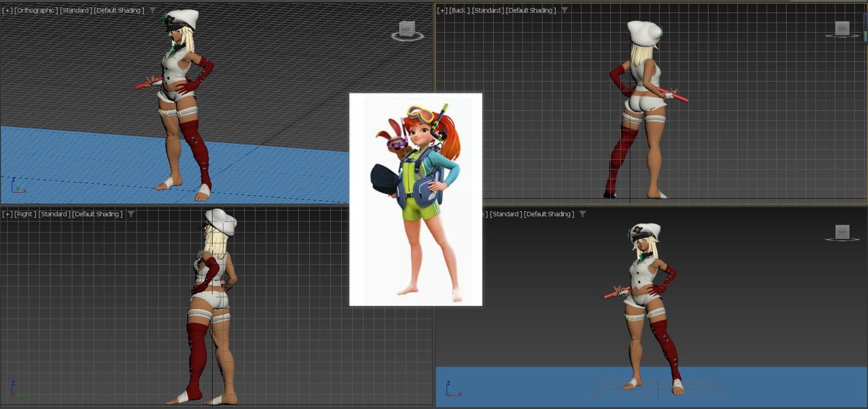Open the [+] menu in the Right viewport
Image resolution: width=868 pixels, height=409 pixels.
click(7, 214)
